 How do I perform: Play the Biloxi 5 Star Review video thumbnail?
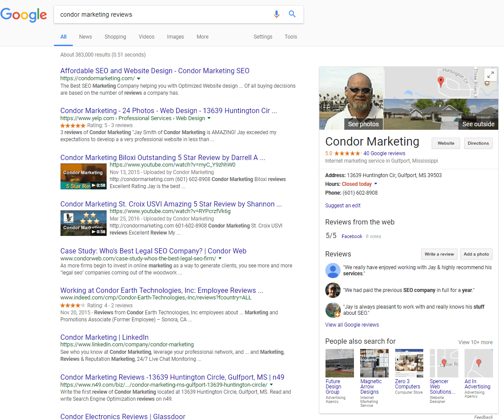(x=84, y=176)
